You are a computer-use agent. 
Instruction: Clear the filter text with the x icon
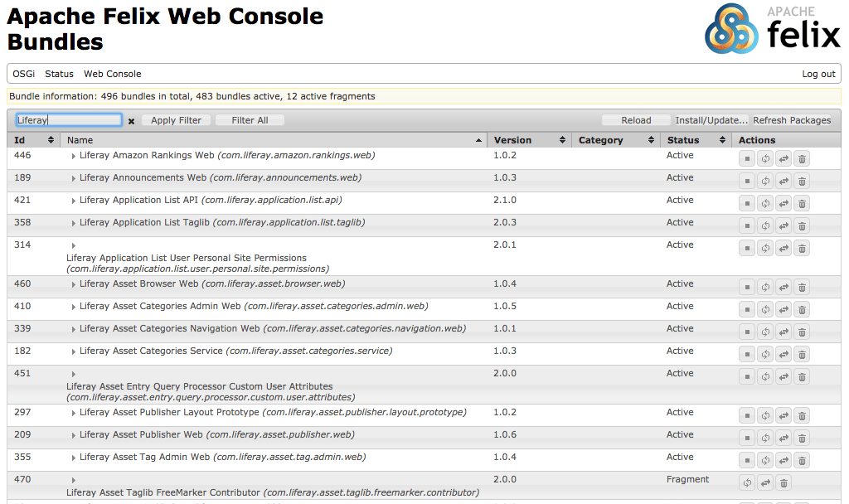pyautogui.click(x=131, y=121)
